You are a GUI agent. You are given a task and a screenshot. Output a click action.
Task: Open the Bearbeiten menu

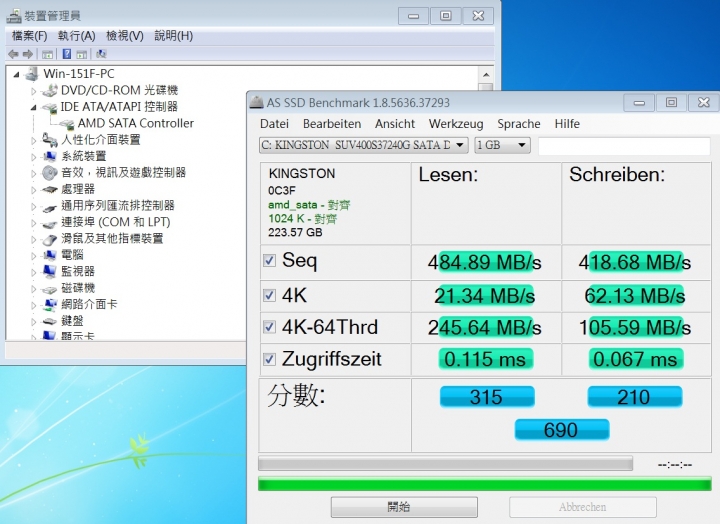coord(332,124)
